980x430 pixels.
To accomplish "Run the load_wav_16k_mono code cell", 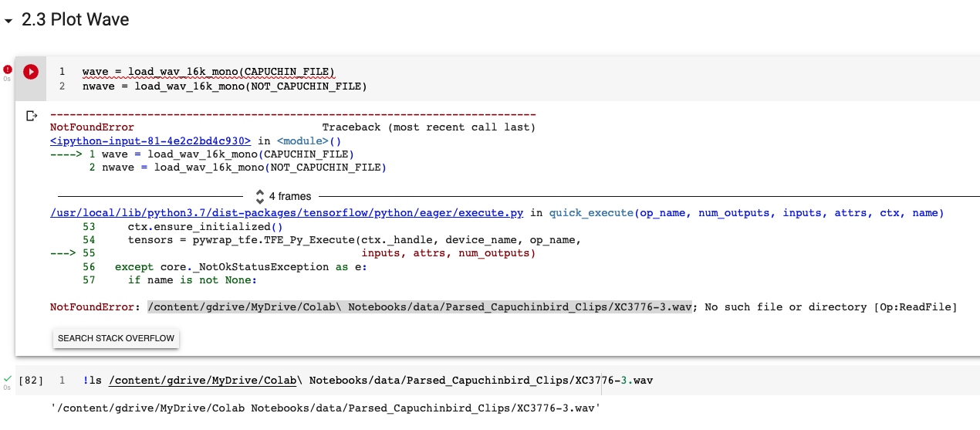I will (x=31, y=72).
